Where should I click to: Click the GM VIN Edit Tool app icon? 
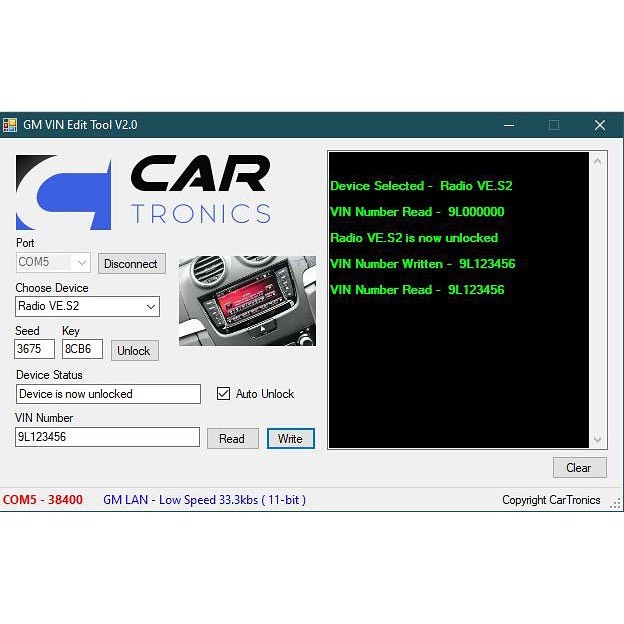10,125
